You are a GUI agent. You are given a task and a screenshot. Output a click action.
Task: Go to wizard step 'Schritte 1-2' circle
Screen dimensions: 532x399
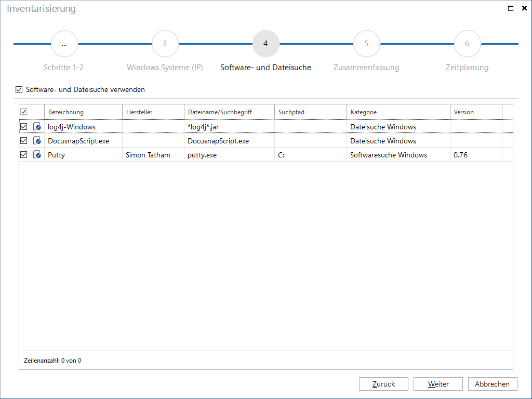click(x=64, y=44)
